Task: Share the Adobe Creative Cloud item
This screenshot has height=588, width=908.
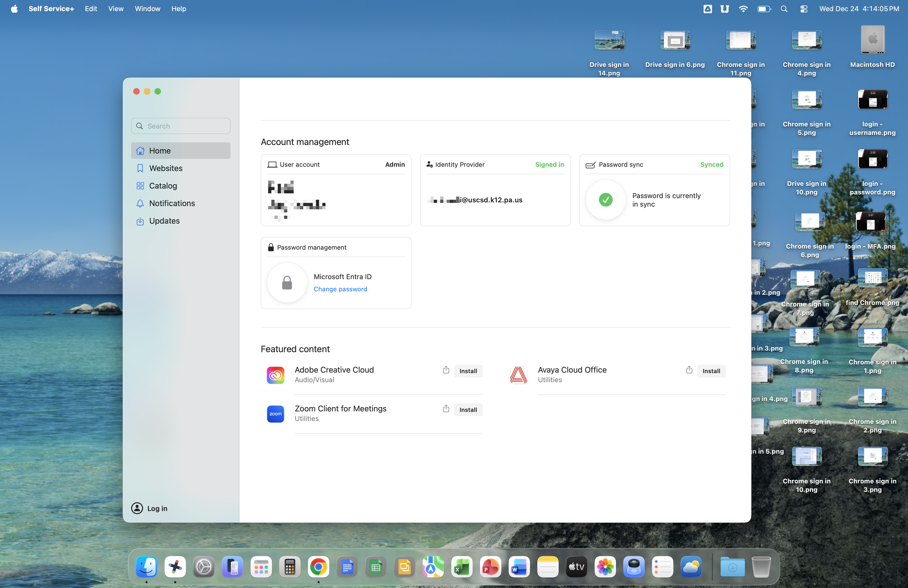Action: pos(446,370)
